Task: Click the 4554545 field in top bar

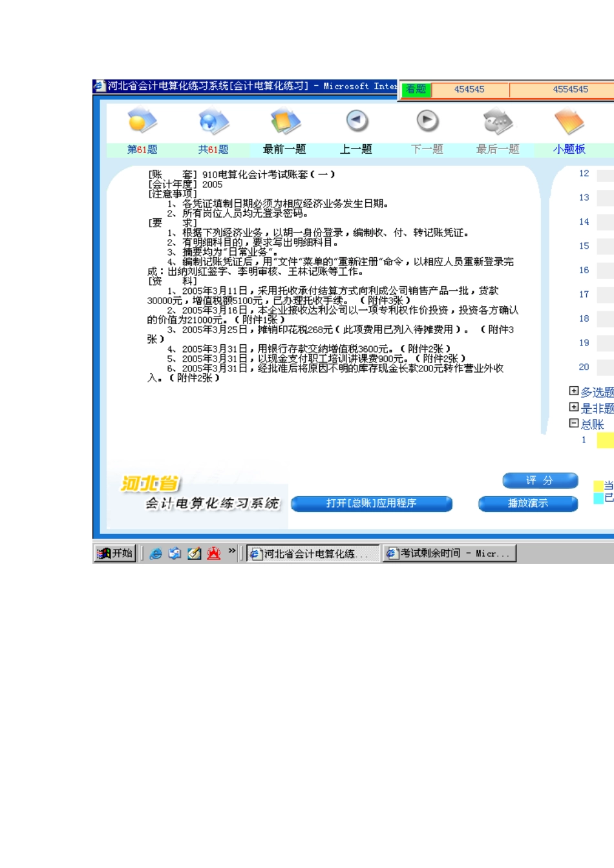Action: [x=562, y=90]
